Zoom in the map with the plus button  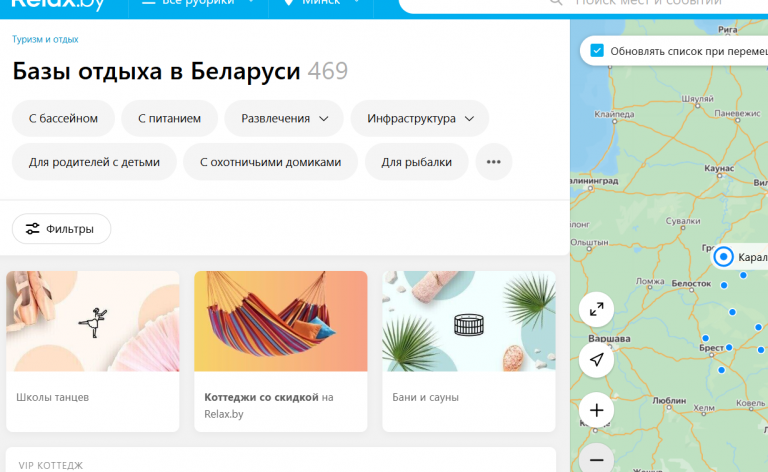pyautogui.click(x=597, y=410)
